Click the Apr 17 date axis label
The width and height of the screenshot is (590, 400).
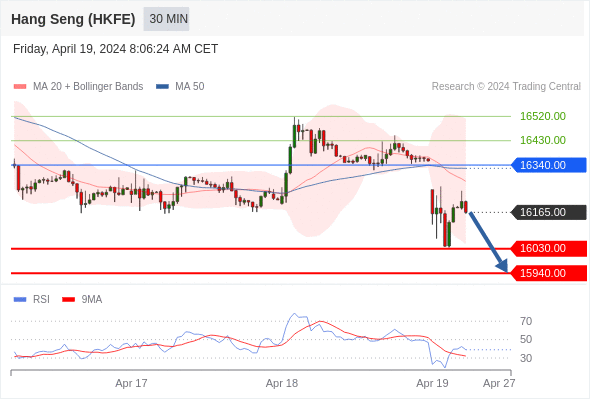[131, 383]
